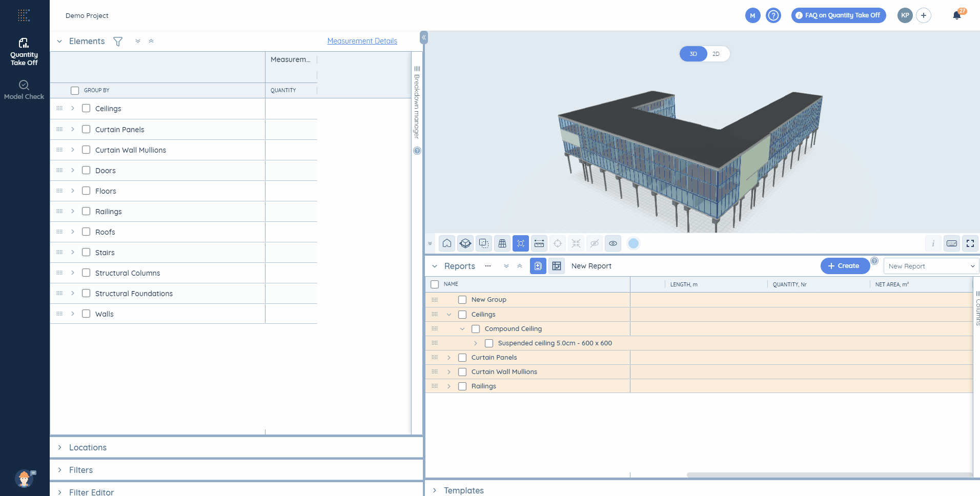
Task: Click the isolate collapse-arrows tool
Action: (x=576, y=243)
